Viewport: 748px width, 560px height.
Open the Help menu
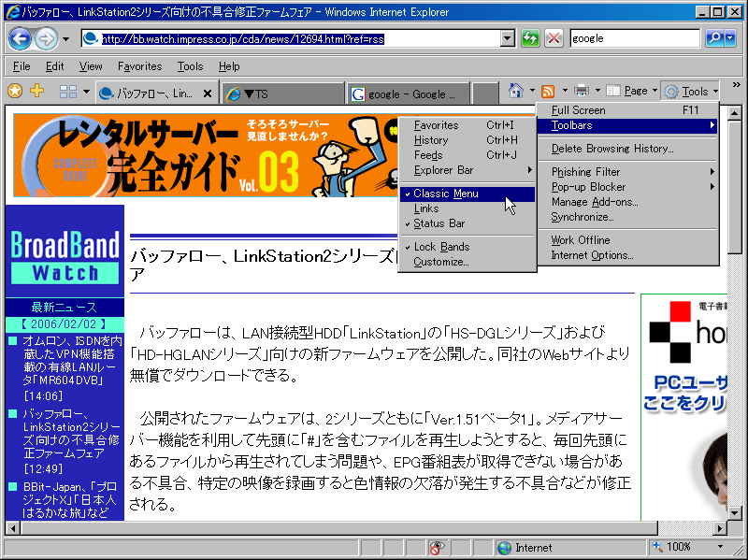[229, 66]
